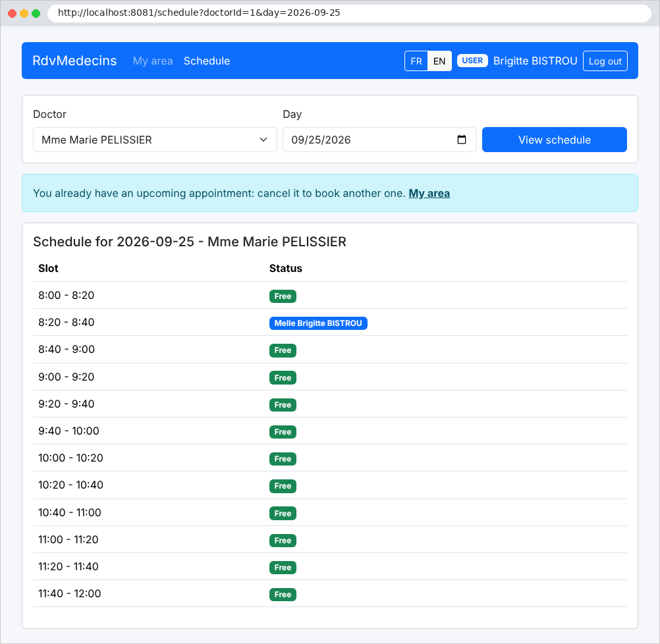Screen dimensions: 660x644
Task: Select the Free badge for 11:40 - 12:00
Action: tap(283, 595)
